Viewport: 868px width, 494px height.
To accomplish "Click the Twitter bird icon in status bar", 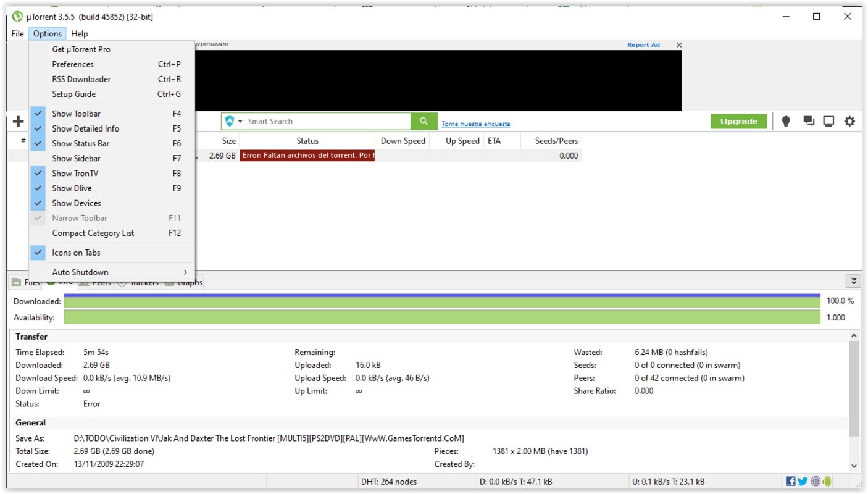I will [803, 482].
